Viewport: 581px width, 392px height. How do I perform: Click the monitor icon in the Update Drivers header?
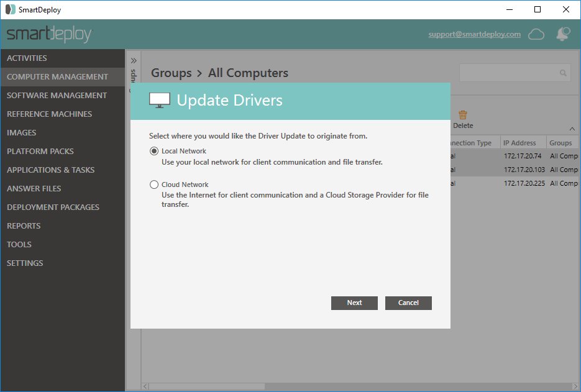(159, 99)
